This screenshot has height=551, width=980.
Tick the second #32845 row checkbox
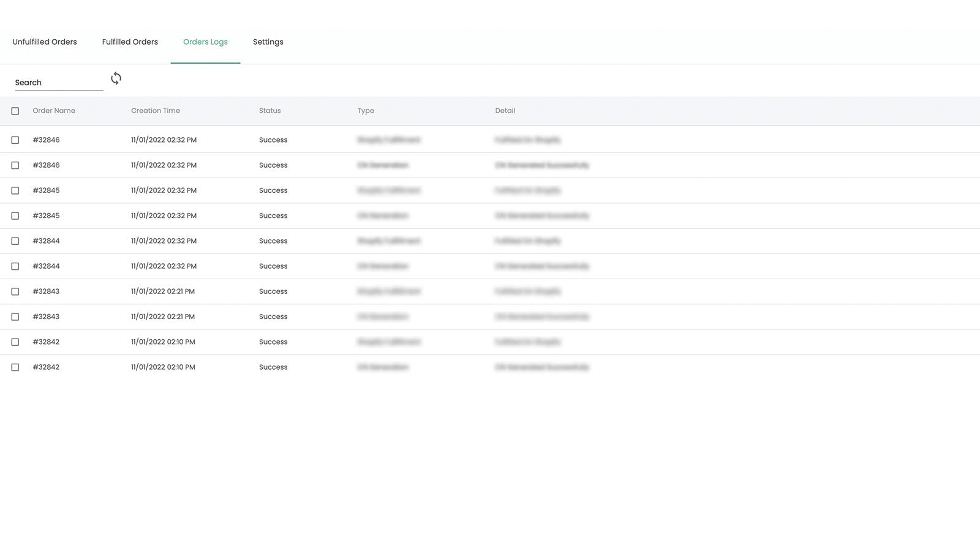click(15, 216)
